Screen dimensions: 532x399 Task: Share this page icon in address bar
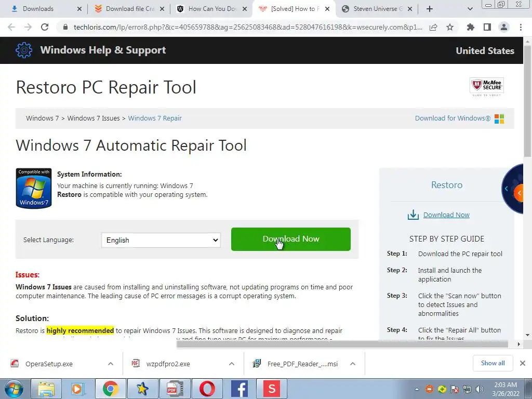(433, 27)
